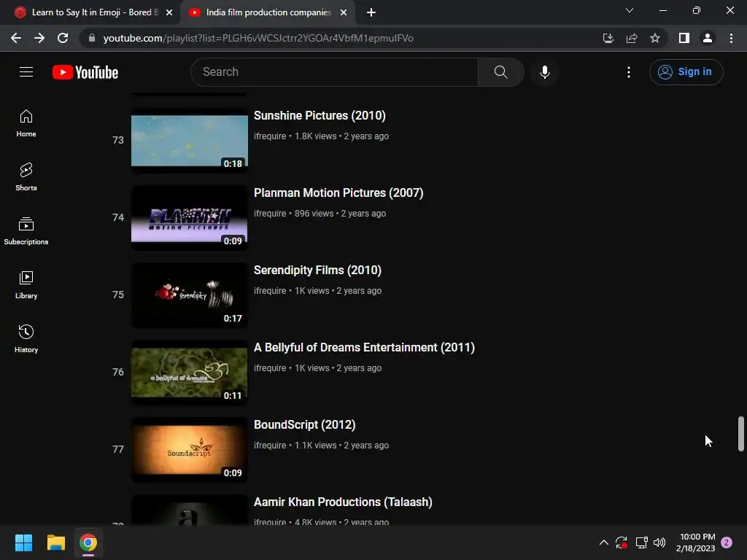Go forward with the browser arrow
This screenshot has width=747, height=560.
(x=39, y=38)
